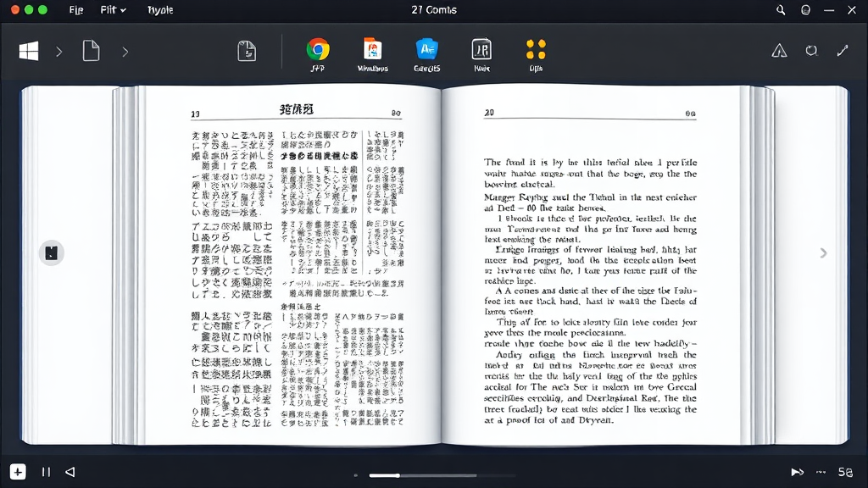This screenshot has width=868, height=488.
Task: Click the blank page document icon
Action: (x=91, y=51)
